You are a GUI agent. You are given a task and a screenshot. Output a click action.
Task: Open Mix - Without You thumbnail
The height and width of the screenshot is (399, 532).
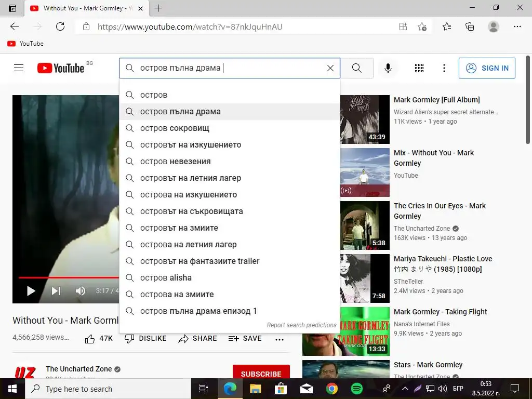click(x=365, y=172)
